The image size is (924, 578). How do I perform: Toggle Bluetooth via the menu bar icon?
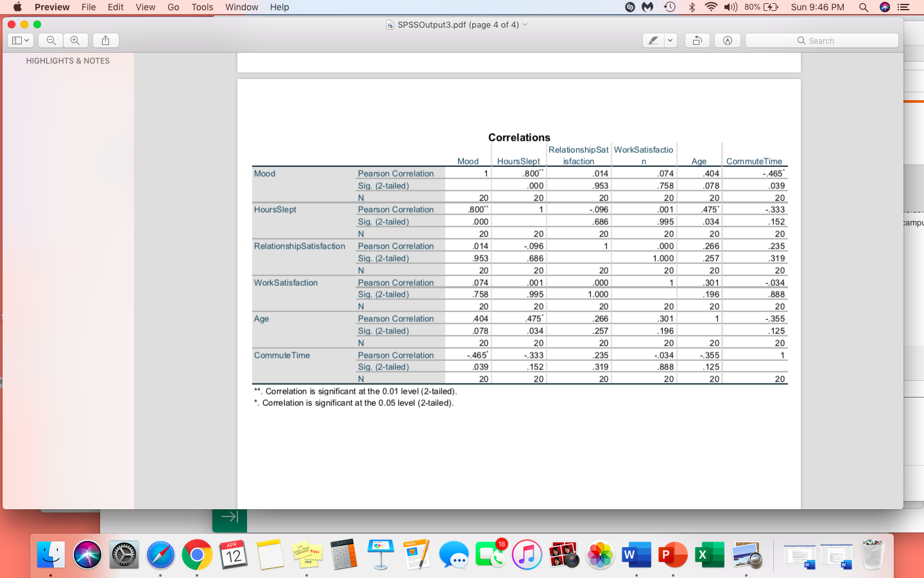[x=692, y=7]
